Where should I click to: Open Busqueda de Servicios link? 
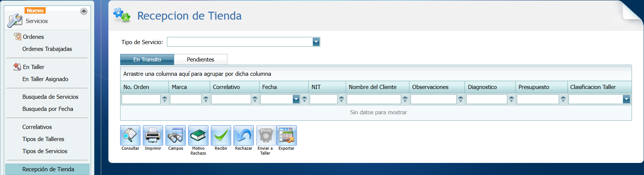50,97
